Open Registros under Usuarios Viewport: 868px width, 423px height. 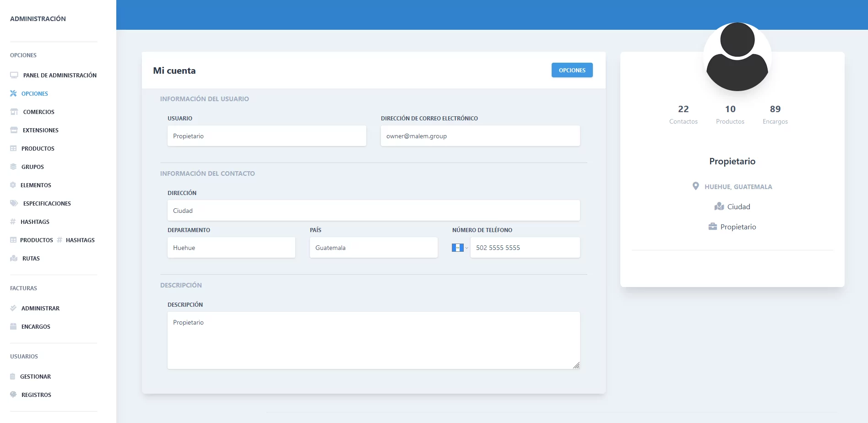pos(36,395)
